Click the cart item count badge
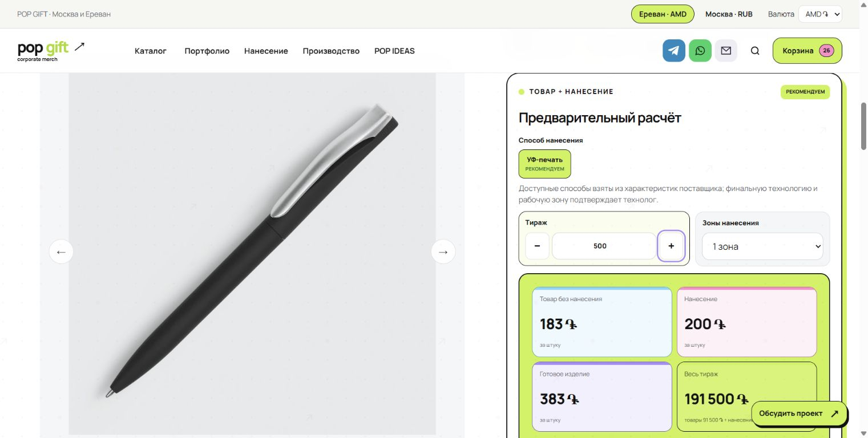 click(x=826, y=51)
